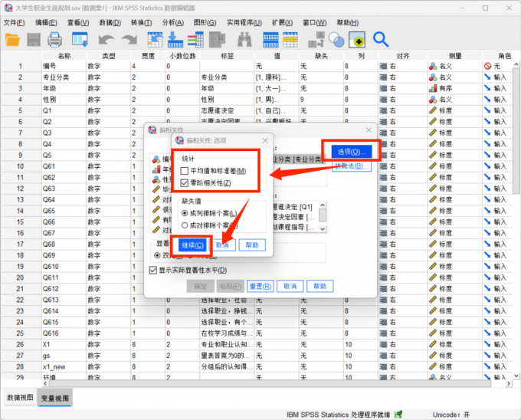This screenshot has width=521, height=420.
Task: Open the 分析(A) menu
Action: point(173,22)
